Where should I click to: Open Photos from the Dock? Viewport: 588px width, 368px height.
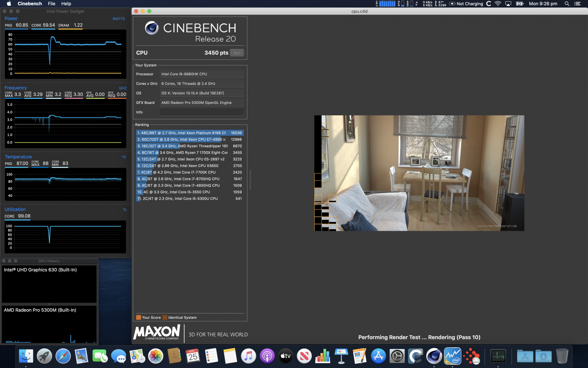[x=156, y=356]
